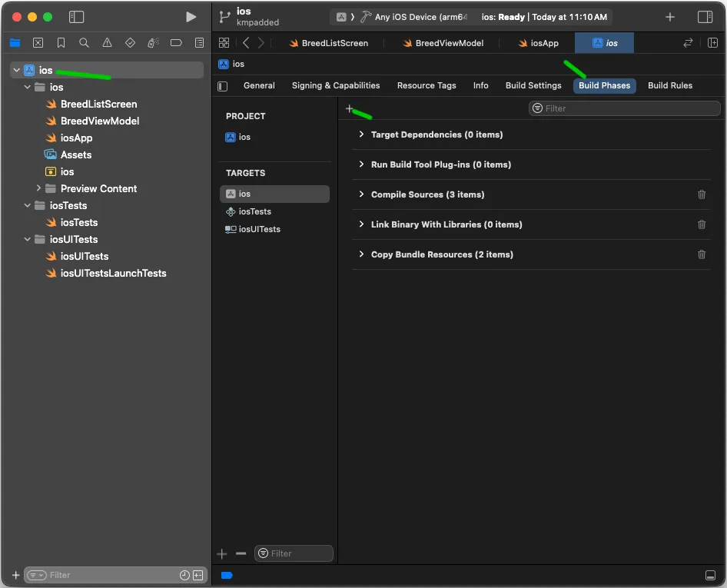Viewport: 727px width, 588px height.
Task: Switch to the General tab
Action: click(259, 86)
